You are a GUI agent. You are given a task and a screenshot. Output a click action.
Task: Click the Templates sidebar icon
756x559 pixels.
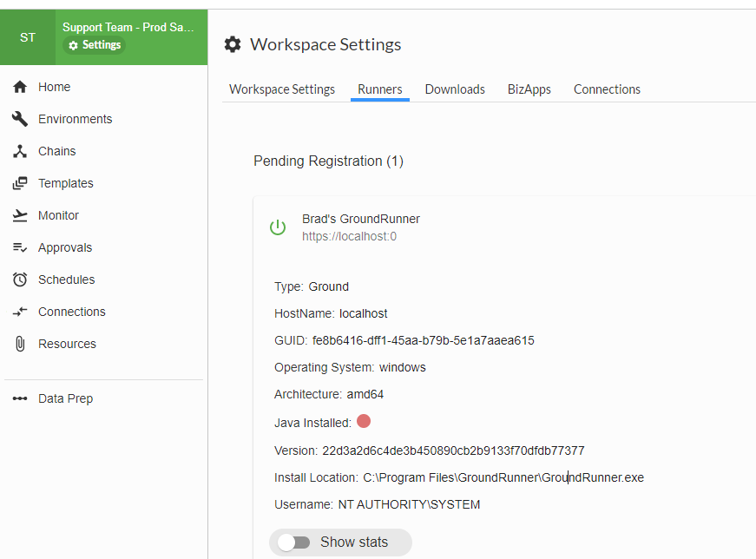coord(20,183)
